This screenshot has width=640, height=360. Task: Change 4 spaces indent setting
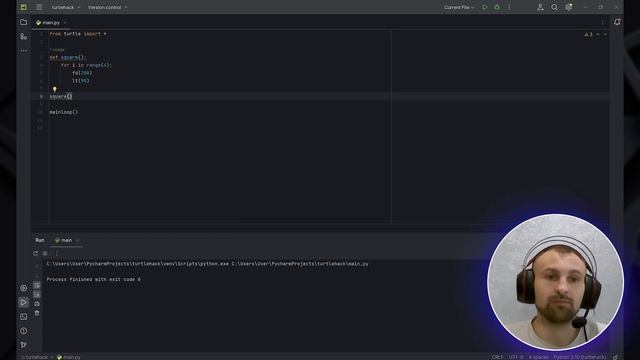pyautogui.click(x=539, y=357)
